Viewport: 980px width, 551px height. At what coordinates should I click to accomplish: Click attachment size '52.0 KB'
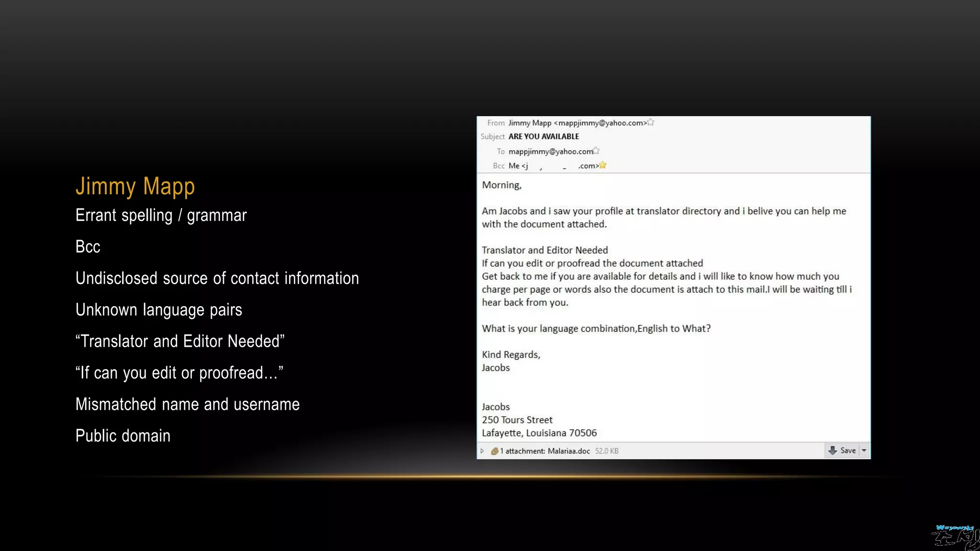pos(607,451)
